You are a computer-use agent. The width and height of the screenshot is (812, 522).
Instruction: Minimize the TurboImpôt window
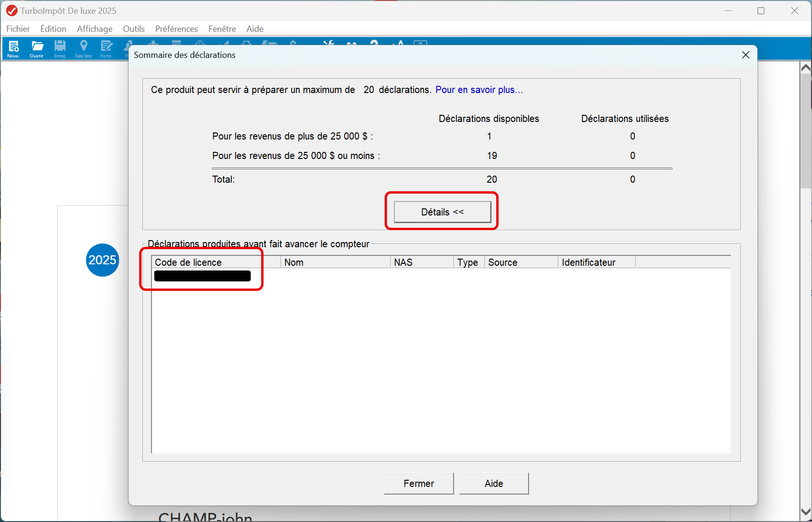[x=728, y=10]
